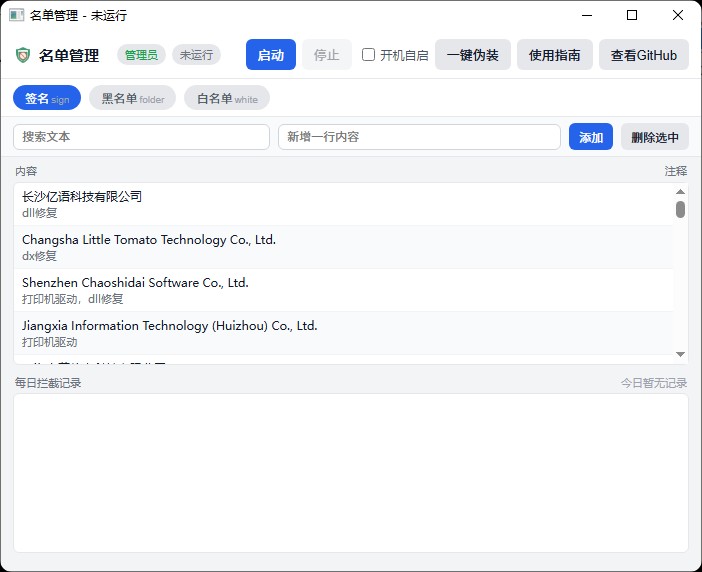Click the list scrollbar thumb
Viewport: 702px width, 572px height.
pos(681,209)
